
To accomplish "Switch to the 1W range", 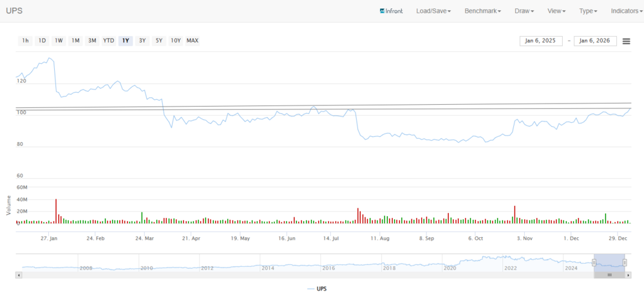I will (59, 41).
